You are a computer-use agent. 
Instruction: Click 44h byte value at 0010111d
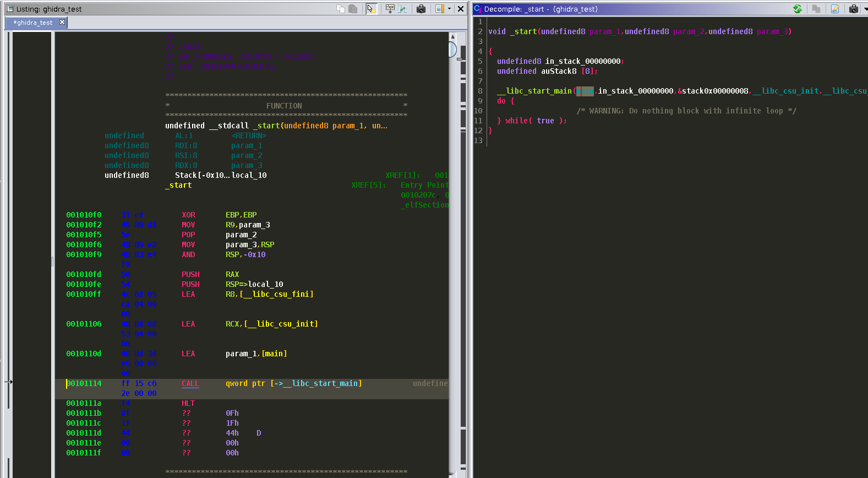tap(232, 433)
